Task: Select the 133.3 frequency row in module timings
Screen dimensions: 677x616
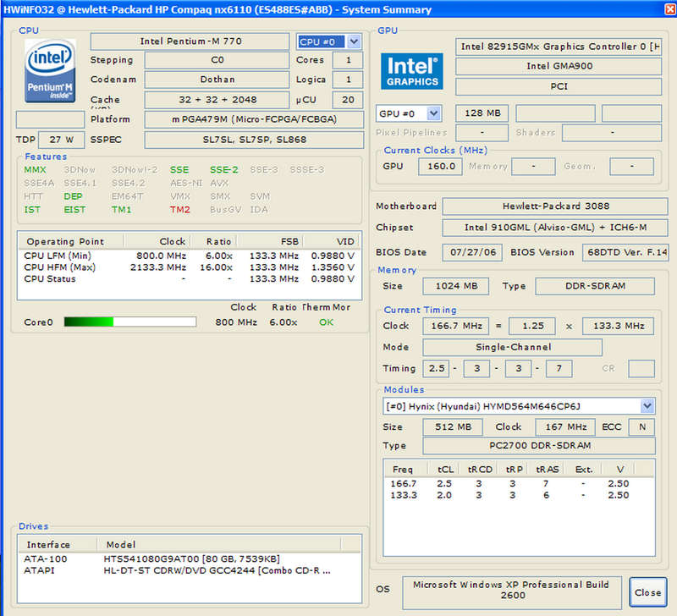Action: pos(519,495)
